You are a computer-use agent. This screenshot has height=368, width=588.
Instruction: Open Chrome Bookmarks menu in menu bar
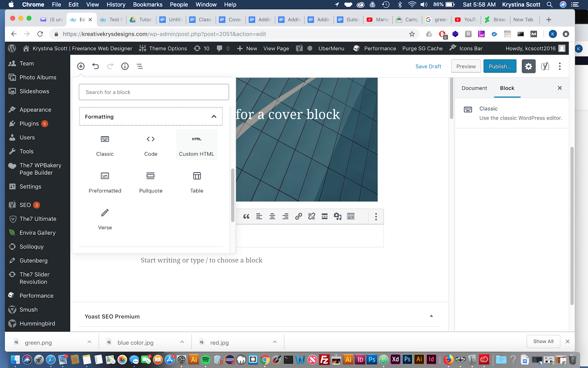tap(148, 4)
